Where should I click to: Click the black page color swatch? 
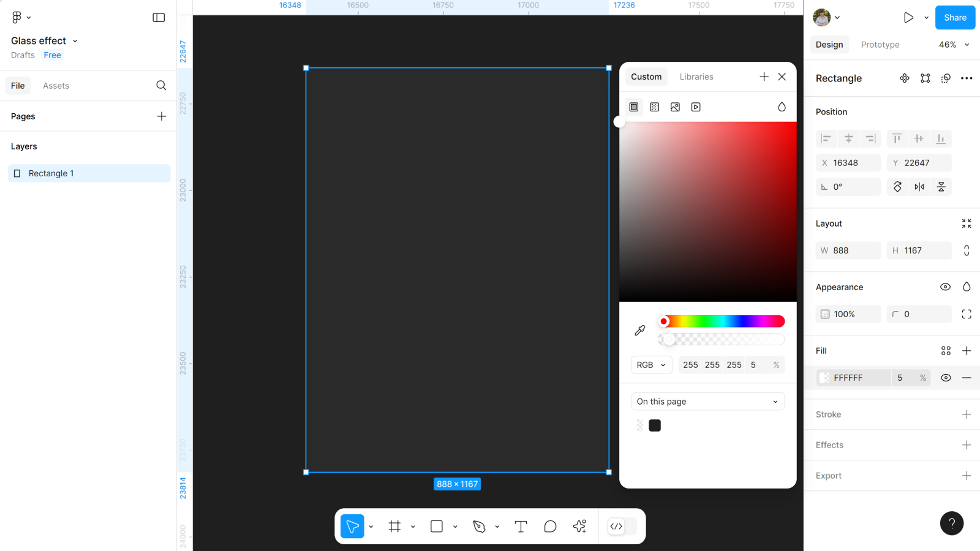coord(655,425)
